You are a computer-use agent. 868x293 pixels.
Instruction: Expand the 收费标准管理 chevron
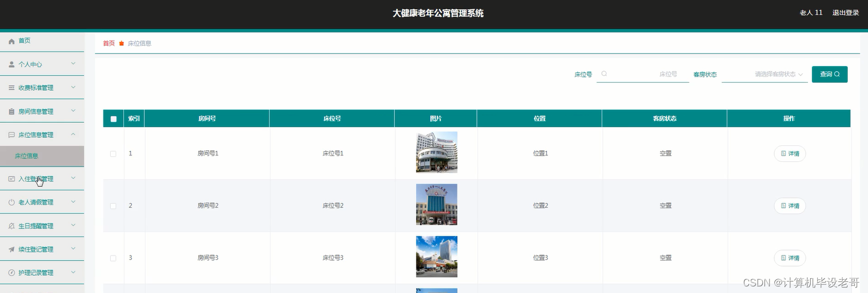73,87
